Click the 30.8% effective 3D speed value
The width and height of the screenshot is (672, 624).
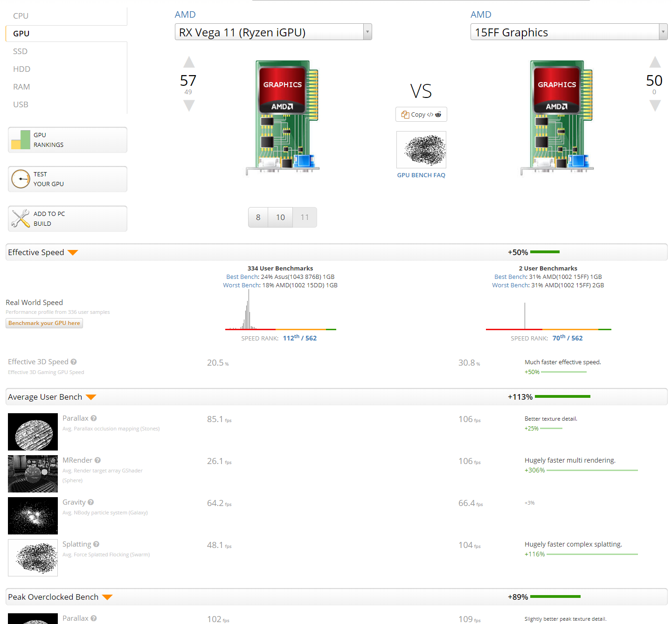click(x=469, y=363)
